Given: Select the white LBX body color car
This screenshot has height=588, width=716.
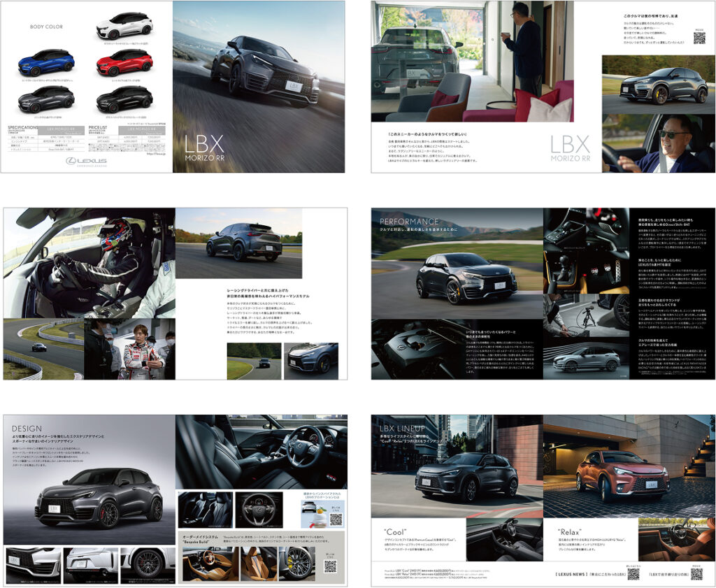Looking at the screenshot, I should coord(124,26).
